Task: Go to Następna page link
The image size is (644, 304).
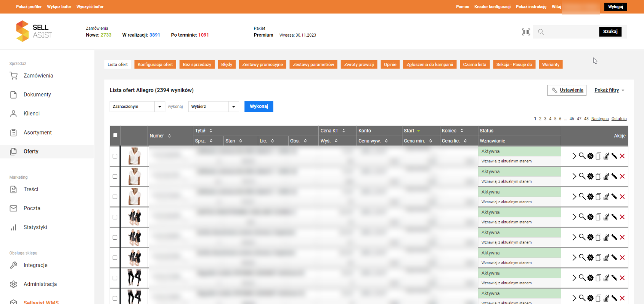Action: coord(600,119)
